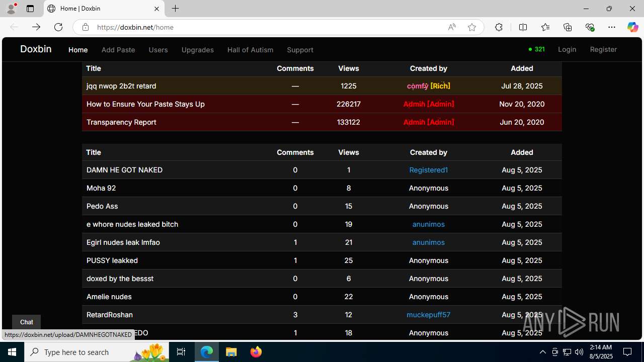Viewport: 644px width, 362px height.
Task: Open the tab actions menu icon
Action: pos(30,9)
